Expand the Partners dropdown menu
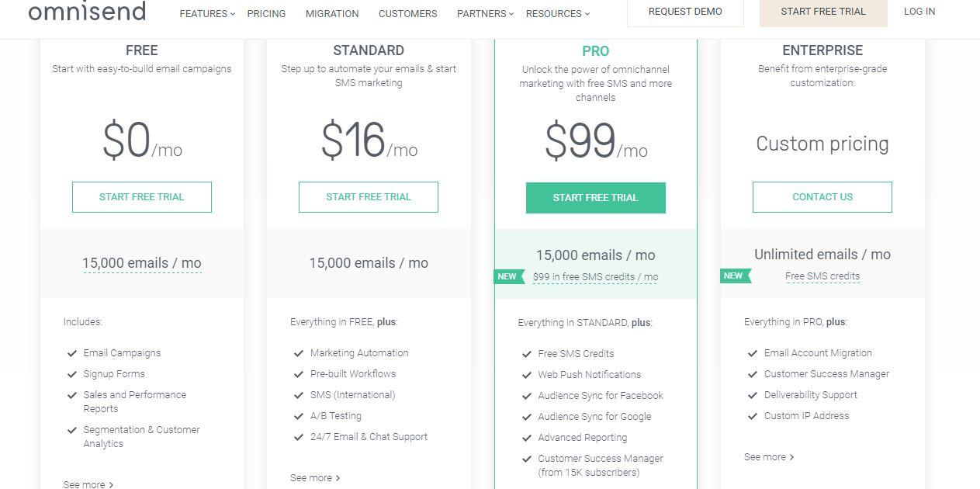 (485, 13)
